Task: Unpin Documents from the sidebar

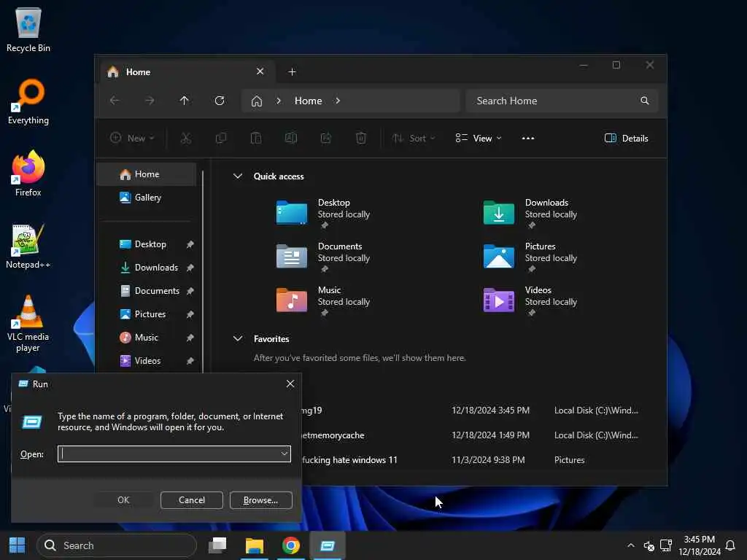Action: click(190, 291)
